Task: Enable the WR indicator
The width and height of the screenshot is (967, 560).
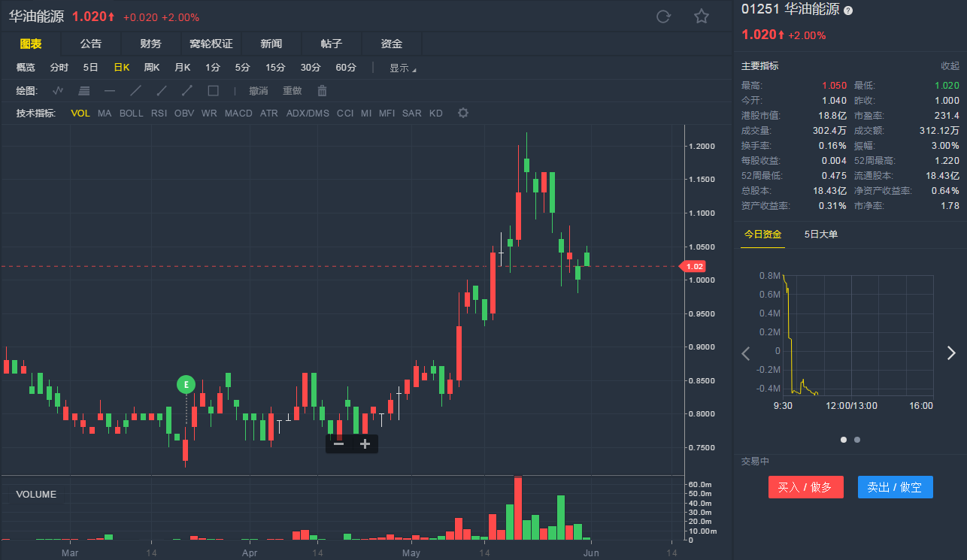Action: coord(209,114)
